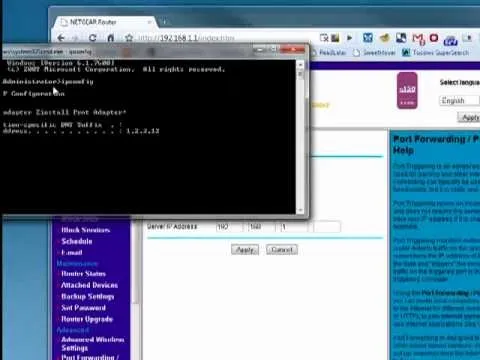This screenshot has height=360, width=480.
Task: Open Block Services in router menu
Action: click(86, 230)
